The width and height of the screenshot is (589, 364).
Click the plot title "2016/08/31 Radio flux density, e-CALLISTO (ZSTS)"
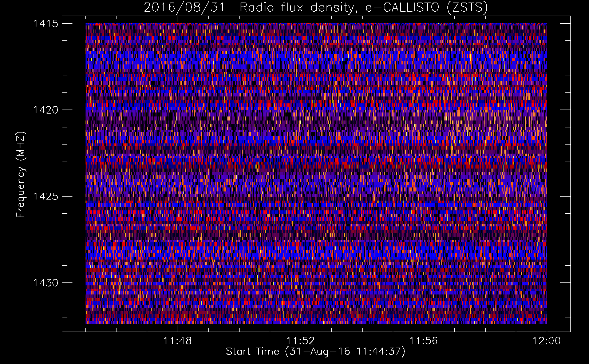click(x=316, y=8)
